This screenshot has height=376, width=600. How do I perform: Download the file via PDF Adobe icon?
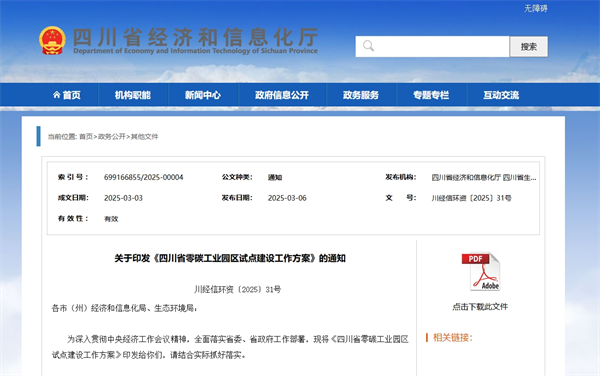[x=481, y=272]
